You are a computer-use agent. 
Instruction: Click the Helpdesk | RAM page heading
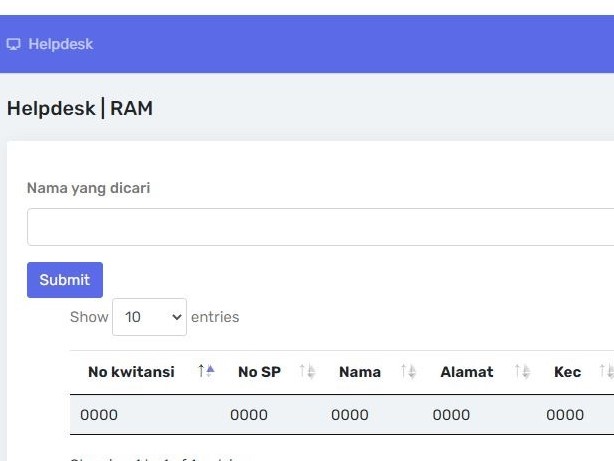pyautogui.click(x=80, y=108)
